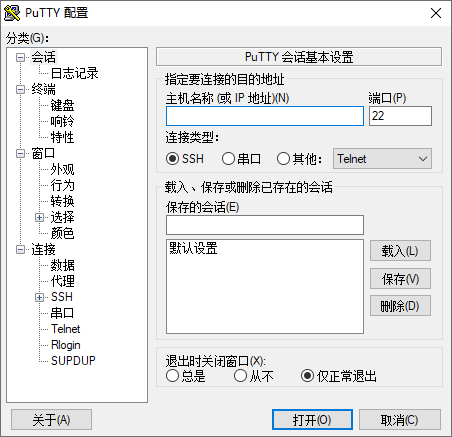Image resolution: width=452 pixels, height=437 pixels.
Task: Click the 取消(C) button
Action: [400, 420]
